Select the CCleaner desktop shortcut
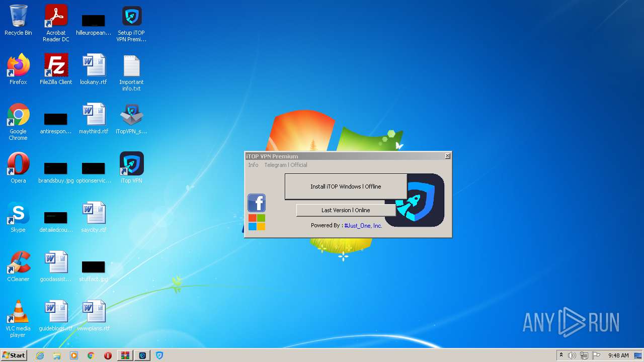This screenshot has height=362, width=644. click(x=18, y=266)
